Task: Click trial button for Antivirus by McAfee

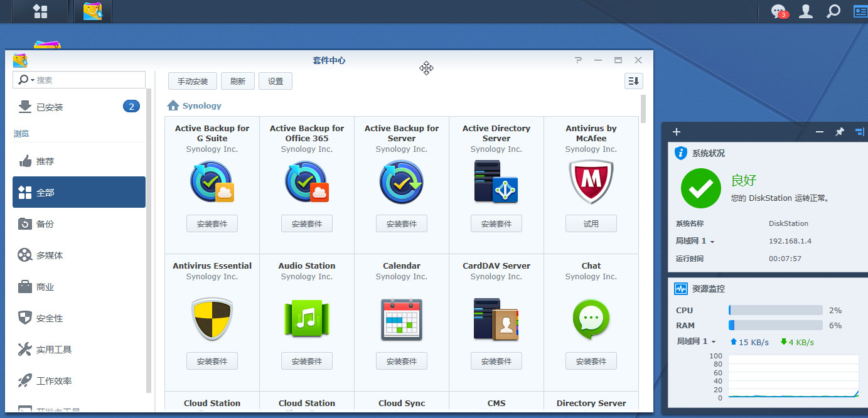Action: pyautogui.click(x=591, y=223)
